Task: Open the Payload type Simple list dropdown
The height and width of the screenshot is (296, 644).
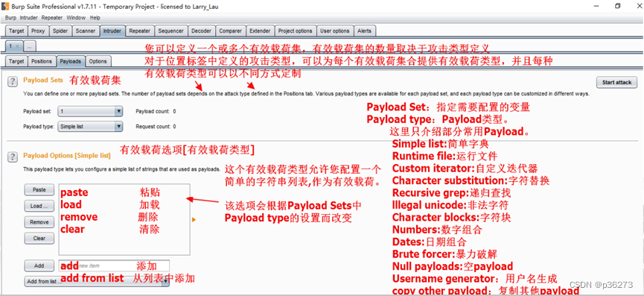Action: tap(90, 127)
